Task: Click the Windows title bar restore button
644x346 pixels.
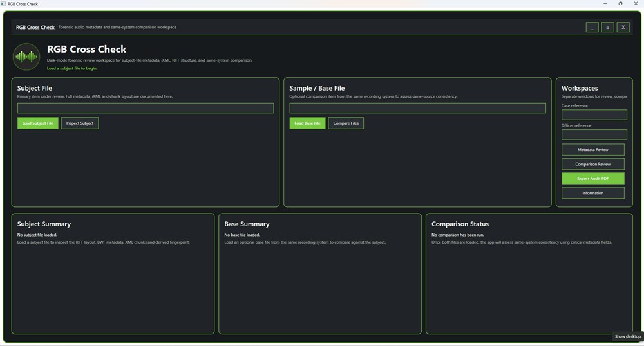Action: (620, 4)
